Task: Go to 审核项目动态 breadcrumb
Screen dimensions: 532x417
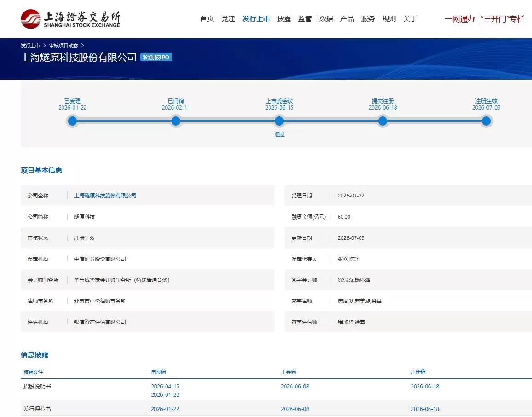Action: click(63, 46)
